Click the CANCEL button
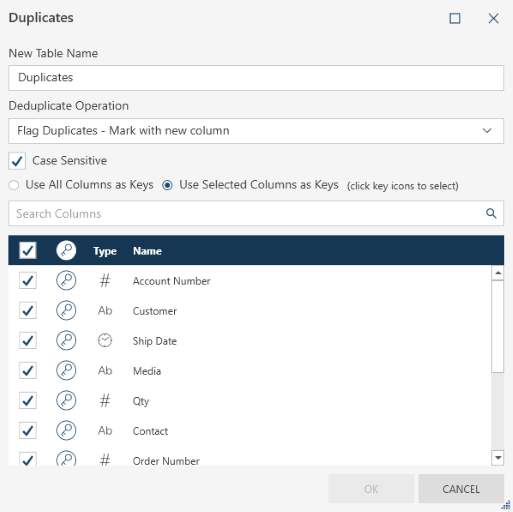 point(461,489)
